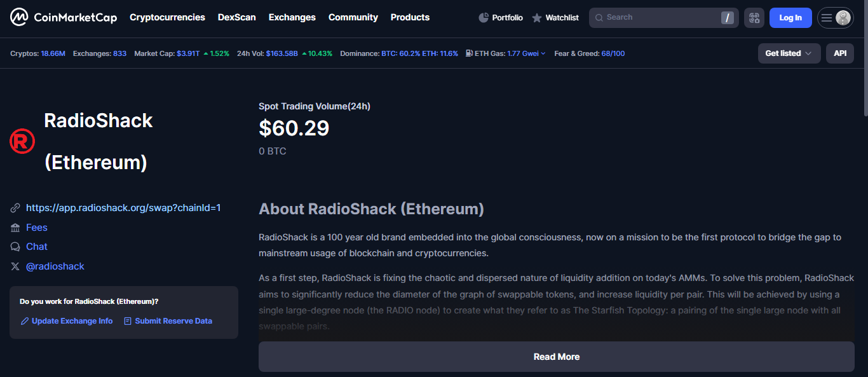Screen dimensions: 868x377
Task: Click 'Do you work for RadioShack (Ethereum)?' text
Action: coord(89,301)
